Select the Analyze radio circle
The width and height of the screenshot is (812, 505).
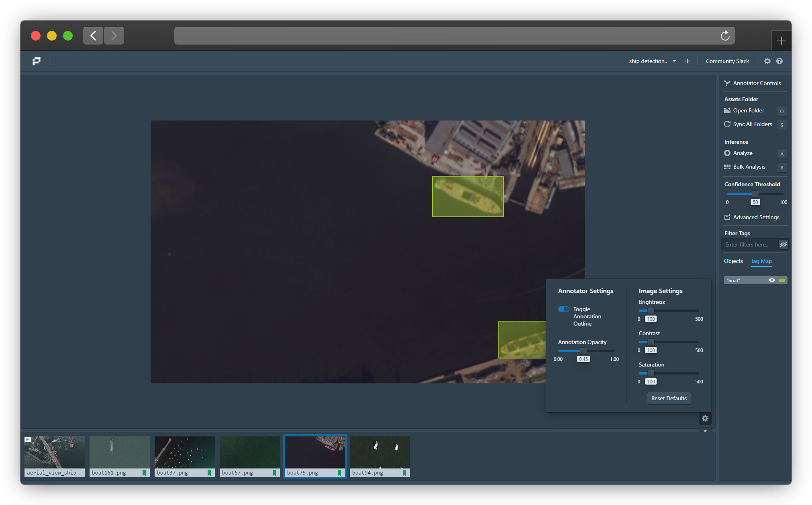727,153
